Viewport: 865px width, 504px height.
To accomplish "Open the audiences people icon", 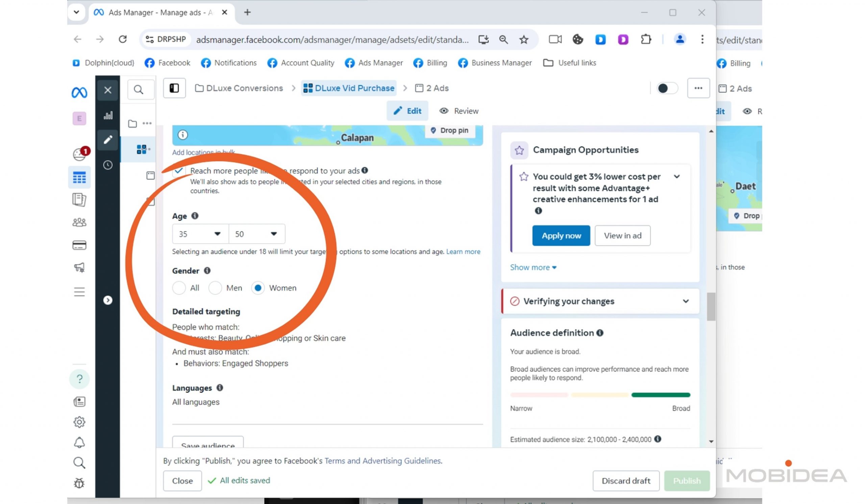I will tap(79, 222).
